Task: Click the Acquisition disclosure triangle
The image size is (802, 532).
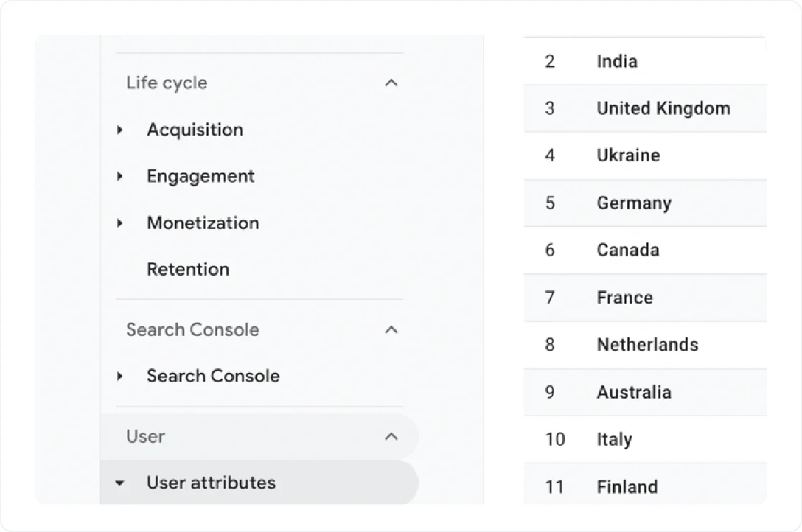Action: [120, 130]
